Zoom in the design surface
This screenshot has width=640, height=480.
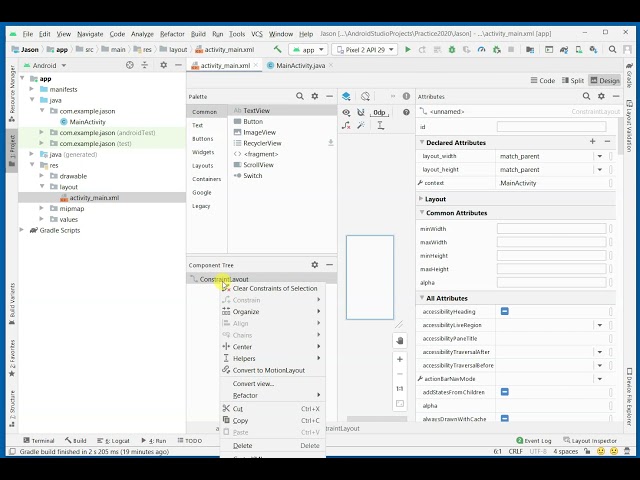[x=400, y=359]
